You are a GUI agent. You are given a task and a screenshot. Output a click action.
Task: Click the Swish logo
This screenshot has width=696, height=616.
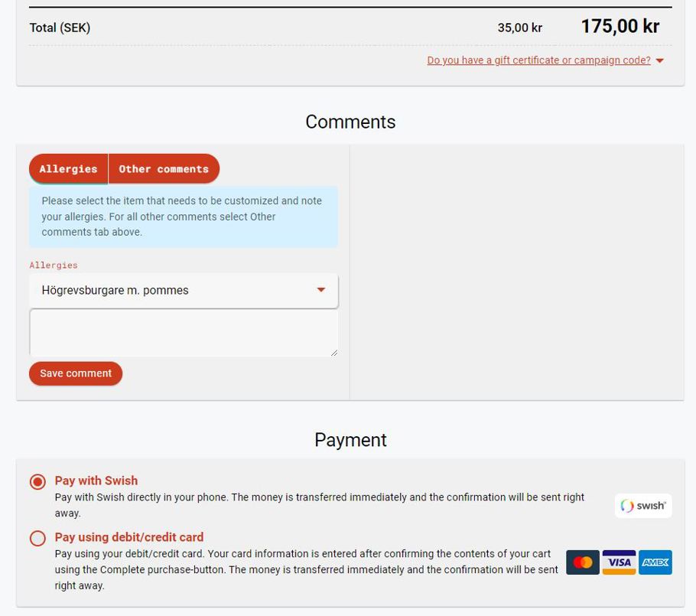(x=643, y=506)
